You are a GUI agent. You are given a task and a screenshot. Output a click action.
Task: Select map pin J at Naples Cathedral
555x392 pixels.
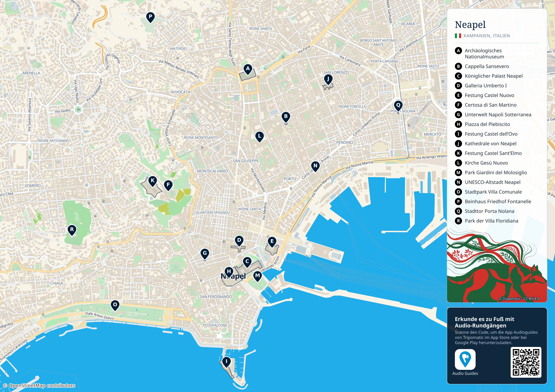tap(328, 80)
